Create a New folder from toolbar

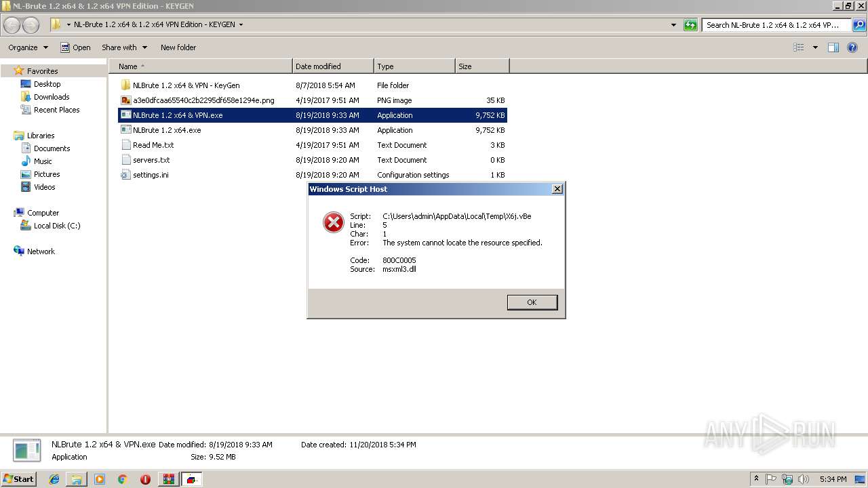178,47
